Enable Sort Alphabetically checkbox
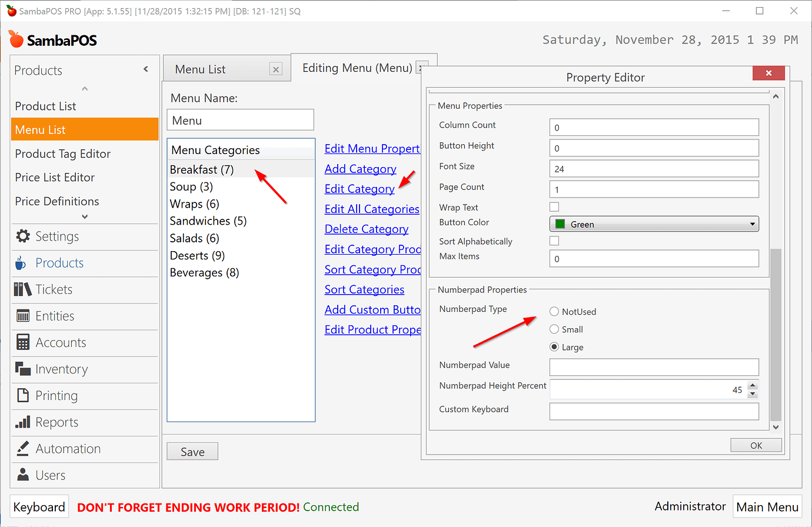812x527 pixels. pos(554,241)
